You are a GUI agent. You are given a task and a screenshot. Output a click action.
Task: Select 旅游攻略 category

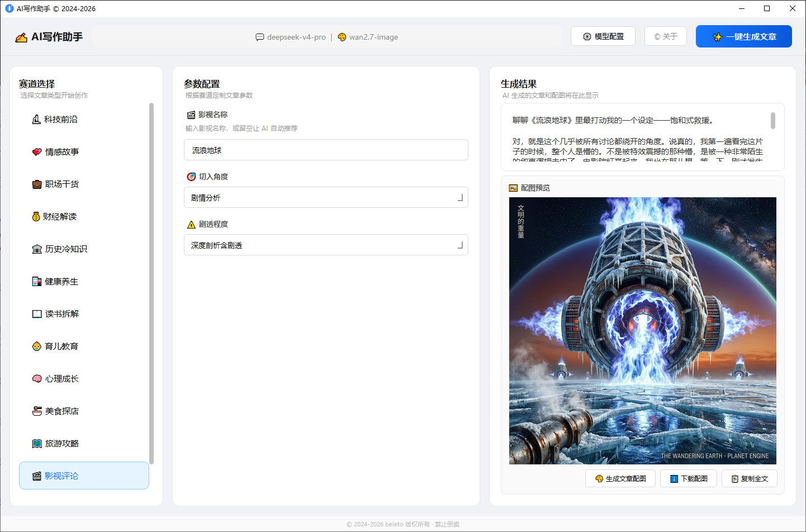coord(84,444)
